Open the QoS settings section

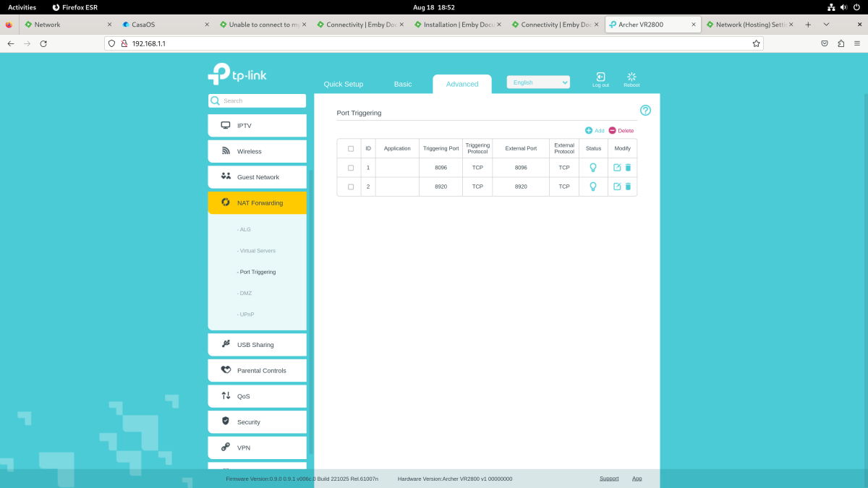257,395
